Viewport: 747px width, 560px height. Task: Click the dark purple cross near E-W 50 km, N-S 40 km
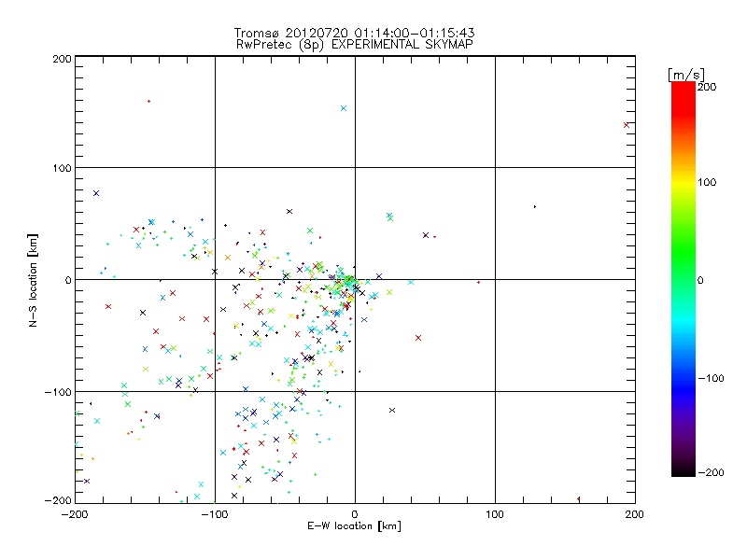(x=426, y=235)
